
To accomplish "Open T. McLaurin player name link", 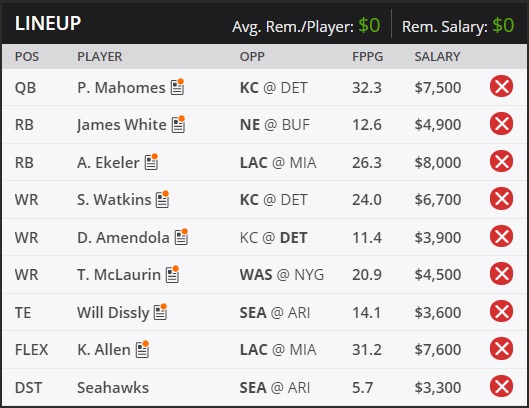I will pos(119,274).
